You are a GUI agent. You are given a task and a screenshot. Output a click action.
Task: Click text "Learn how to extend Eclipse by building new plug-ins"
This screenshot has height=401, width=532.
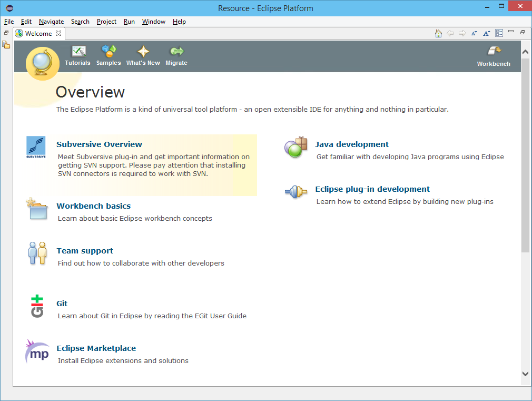405,201
